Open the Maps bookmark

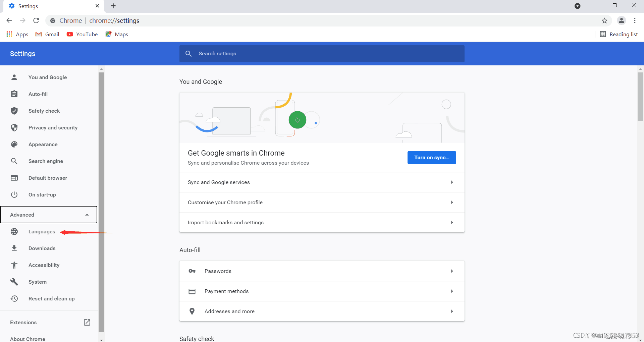[x=117, y=34]
